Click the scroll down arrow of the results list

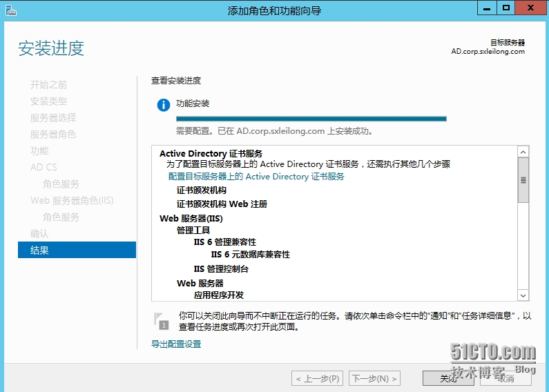tap(523, 295)
